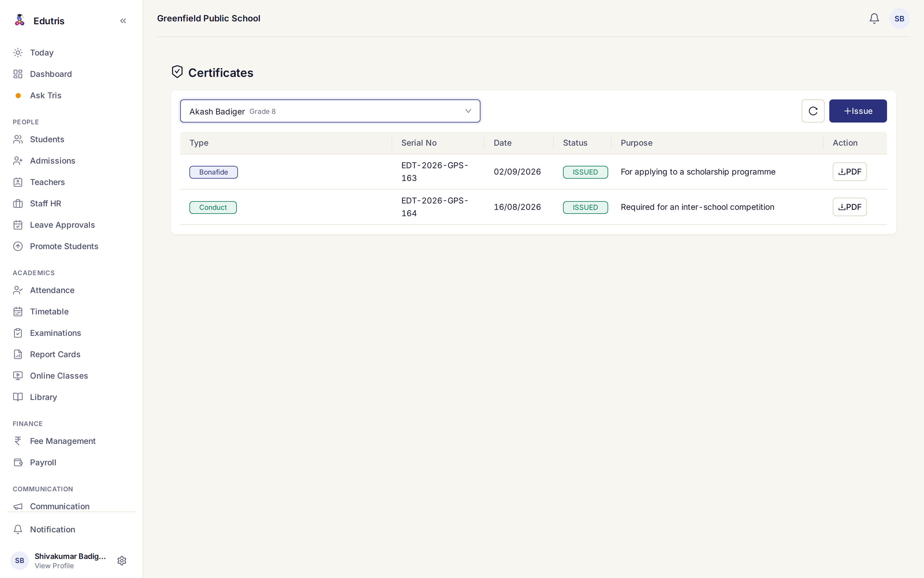The height and width of the screenshot is (578, 924).
Task: Click Shivakumar Badig... profile name
Action: pos(70,556)
